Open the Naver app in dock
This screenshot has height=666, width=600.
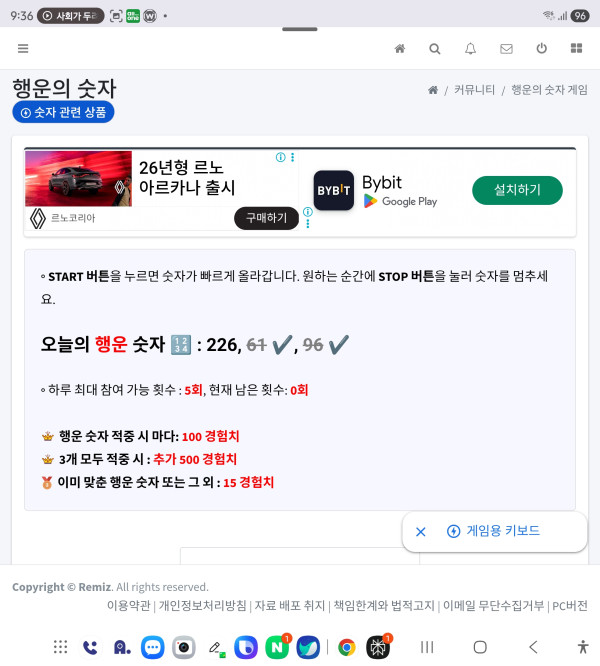277,647
